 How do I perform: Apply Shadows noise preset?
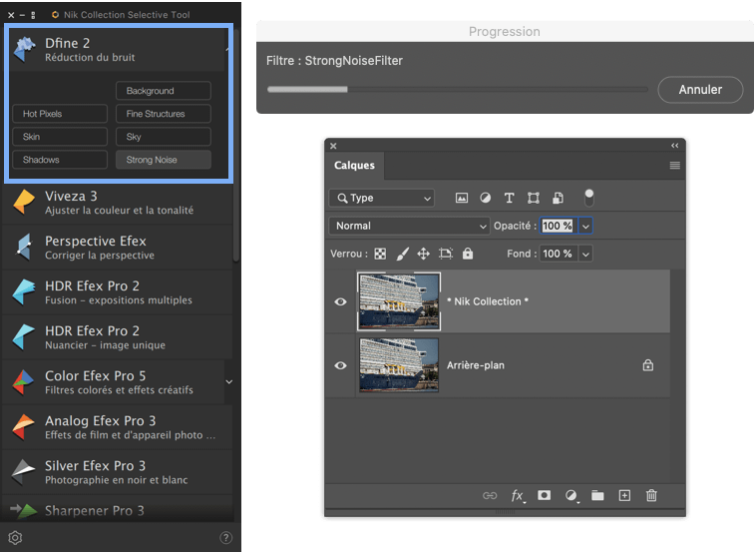pyautogui.click(x=60, y=160)
